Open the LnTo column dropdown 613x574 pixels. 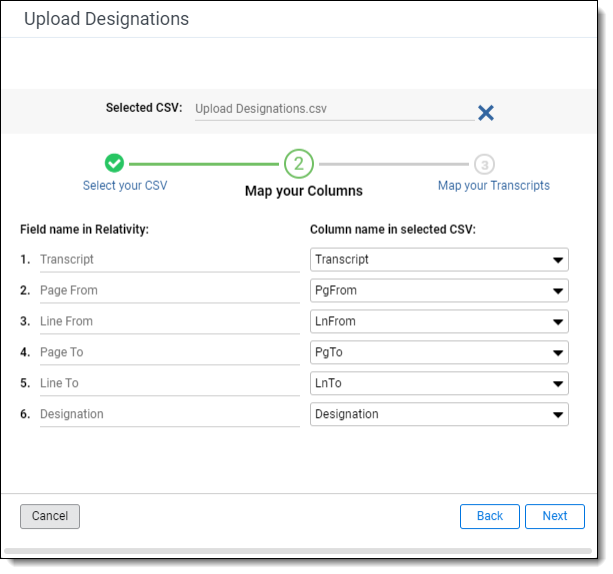click(x=439, y=384)
